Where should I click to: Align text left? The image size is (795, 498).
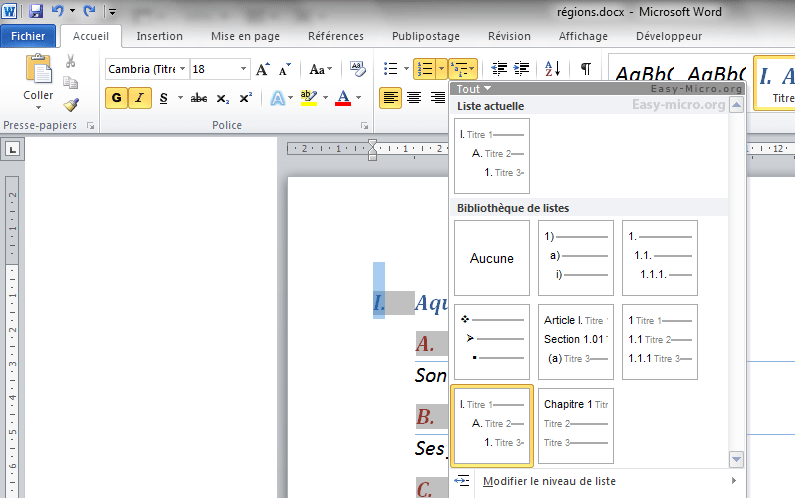390,97
